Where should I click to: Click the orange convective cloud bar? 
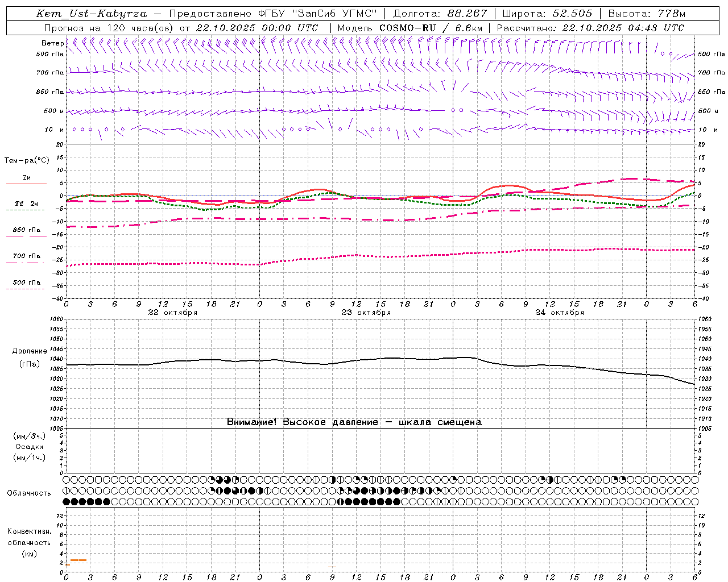(78, 560)
